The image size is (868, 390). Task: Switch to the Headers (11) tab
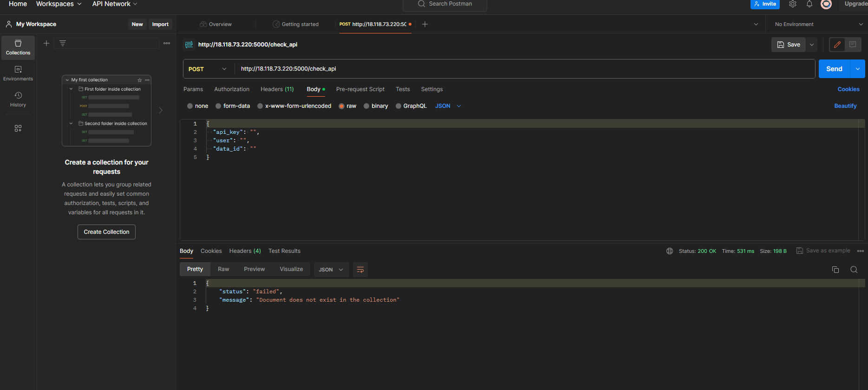pos(277,89)
